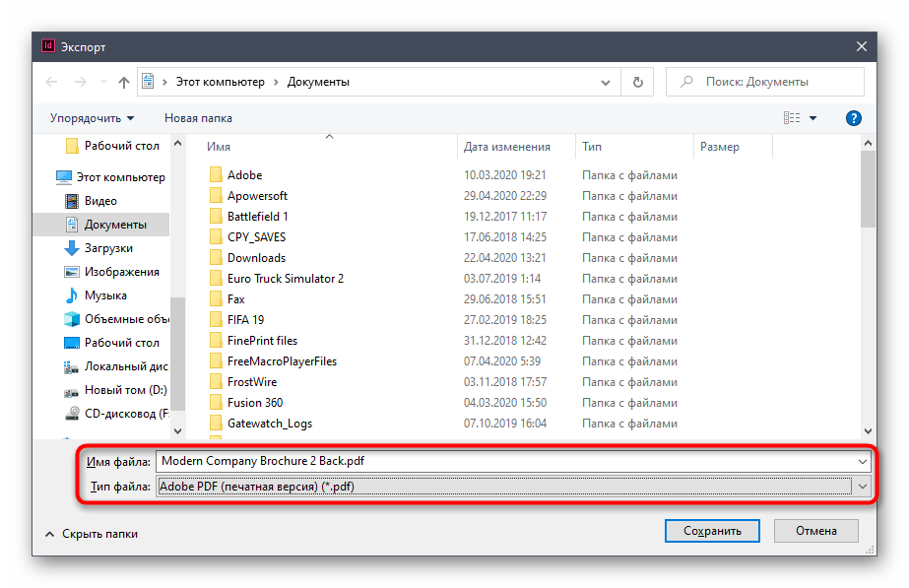This screenshot has height=588, width=909.
Task: Select the FrostWire folder icon
Action: pos(216,382)
